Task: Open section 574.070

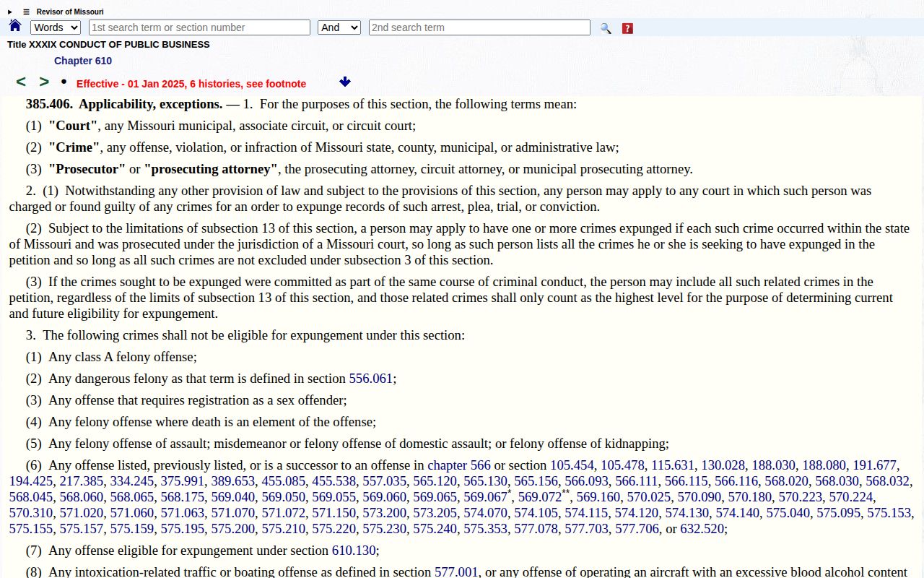Action: [x=486, y=513]
